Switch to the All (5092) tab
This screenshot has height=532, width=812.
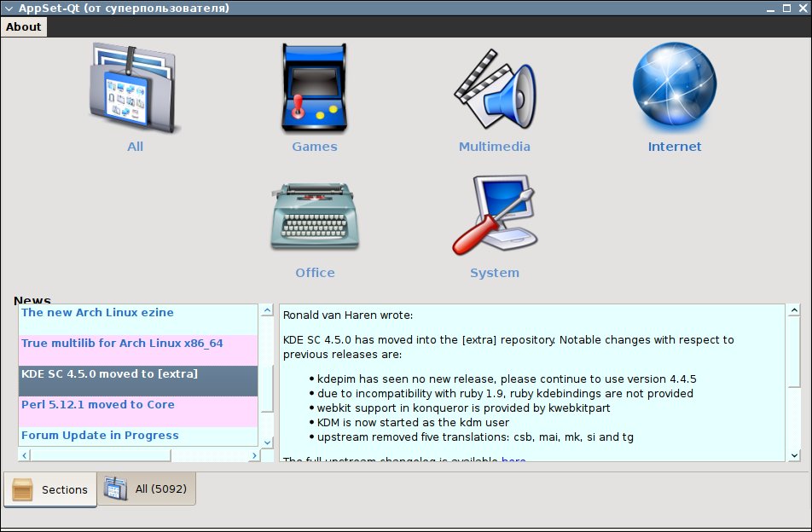147,489
